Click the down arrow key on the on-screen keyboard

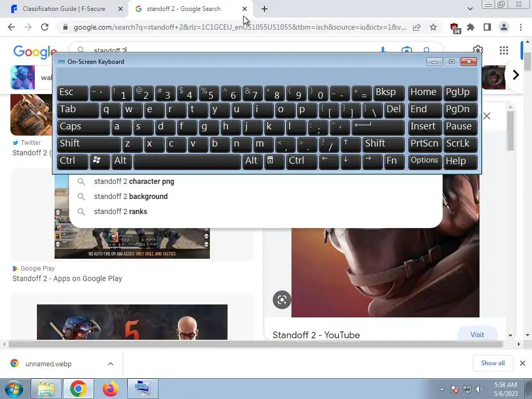(351, 161)
